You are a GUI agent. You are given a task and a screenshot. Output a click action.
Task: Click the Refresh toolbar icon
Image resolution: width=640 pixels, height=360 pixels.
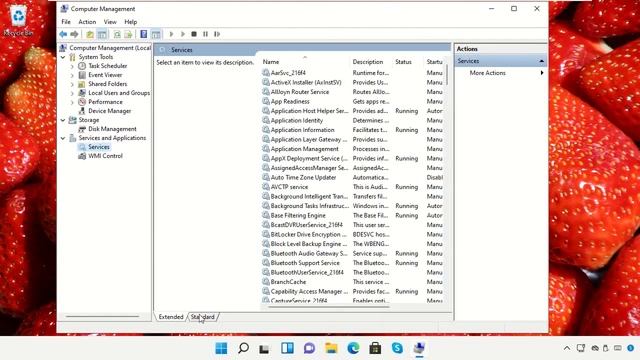click(x=117, y=34)
